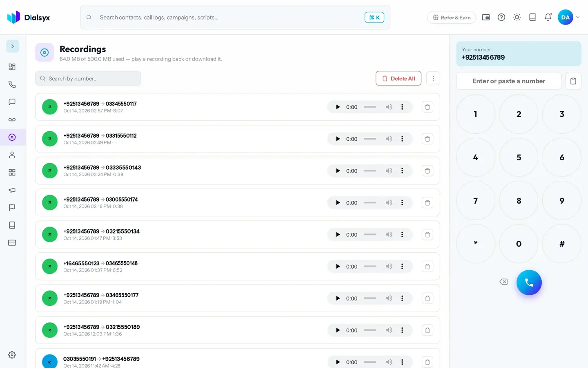Start call with blue phone button
Image resolution: width=588 pixels, height=368 pixels.
coord(529,282)
